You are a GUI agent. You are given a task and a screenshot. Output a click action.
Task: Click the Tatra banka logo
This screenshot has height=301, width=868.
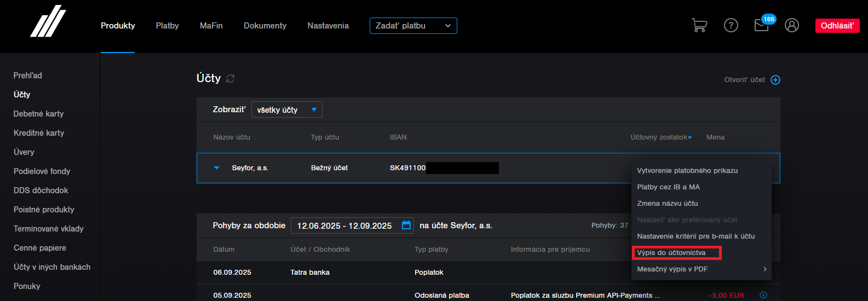(x=48, y=21)
